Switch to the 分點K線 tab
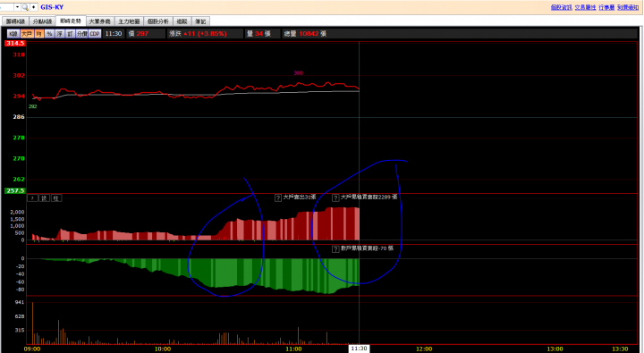The image size is (644, 353). tap(42, 21)
